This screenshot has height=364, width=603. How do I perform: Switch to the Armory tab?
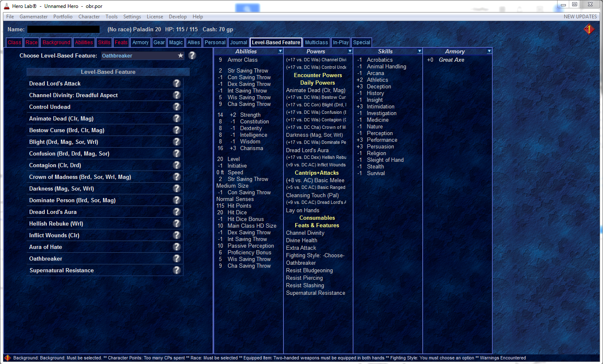(141, 43)
